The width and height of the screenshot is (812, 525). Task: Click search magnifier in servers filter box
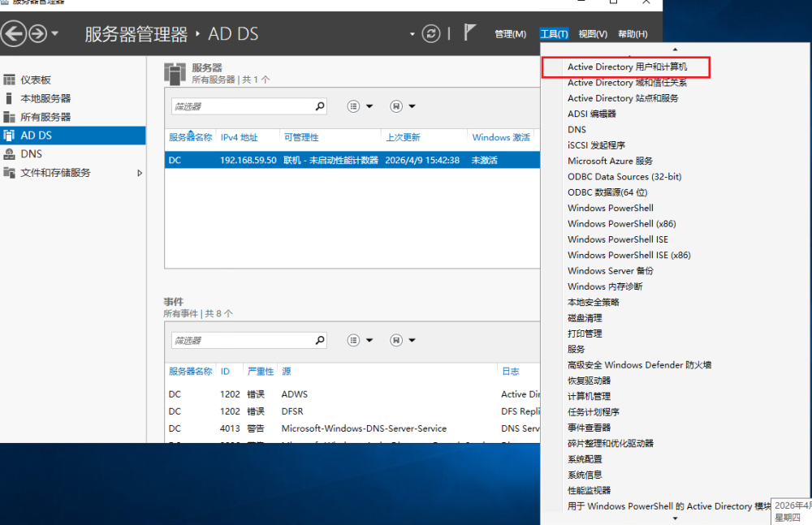[x=320, y=106]
